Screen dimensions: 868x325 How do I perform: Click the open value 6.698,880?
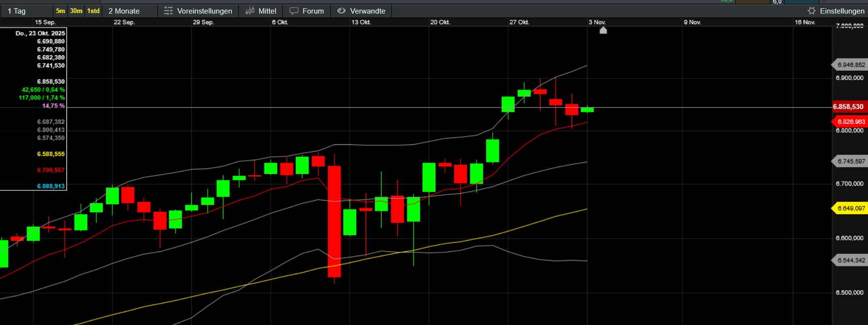pos(51,41)
